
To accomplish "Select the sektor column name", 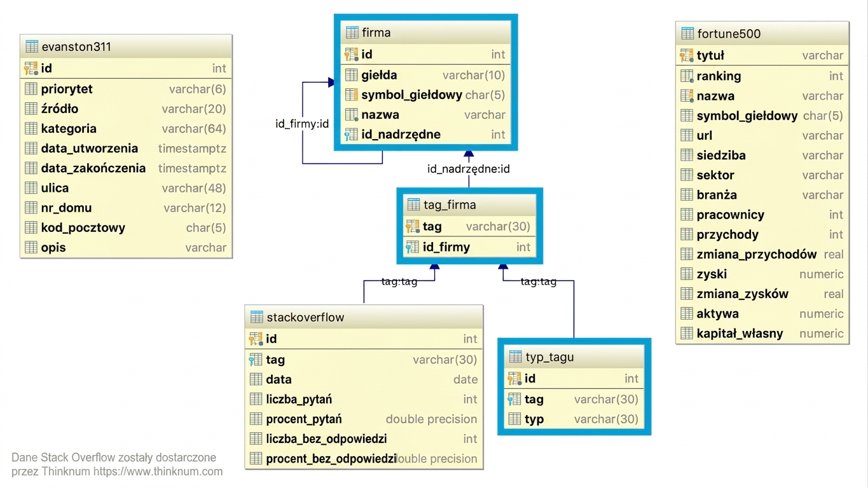I will [715, 175].
